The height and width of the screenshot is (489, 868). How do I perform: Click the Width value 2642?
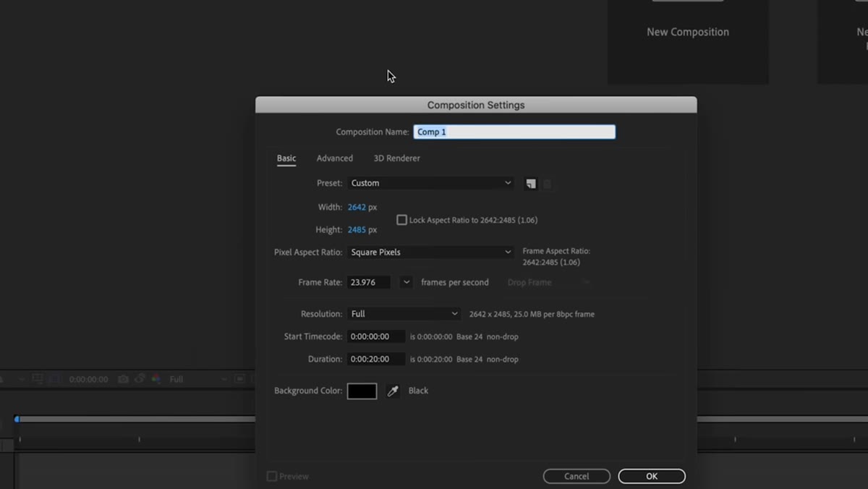[357, 207]
